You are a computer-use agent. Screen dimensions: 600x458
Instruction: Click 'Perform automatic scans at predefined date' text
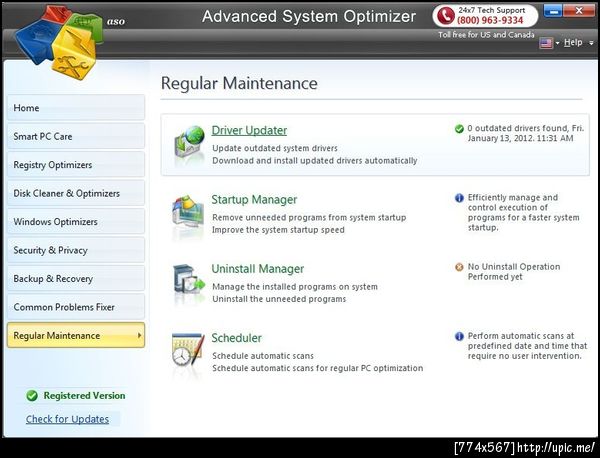pos(527,346)
